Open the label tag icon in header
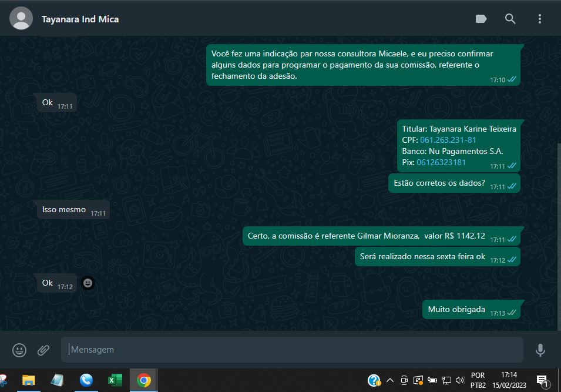The image size is (561, 392). [x=481, y=19]
